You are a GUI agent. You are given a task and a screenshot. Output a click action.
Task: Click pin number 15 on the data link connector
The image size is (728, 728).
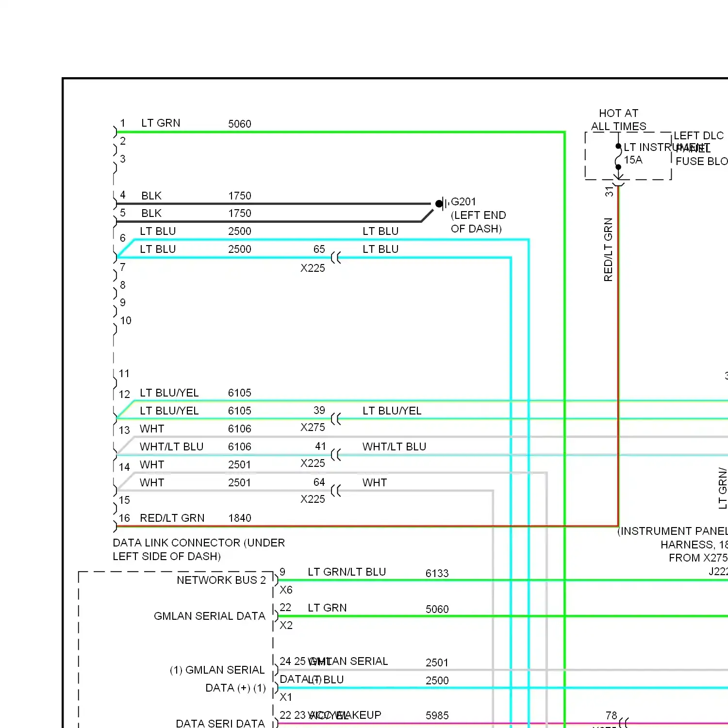[x=124, y=500]
